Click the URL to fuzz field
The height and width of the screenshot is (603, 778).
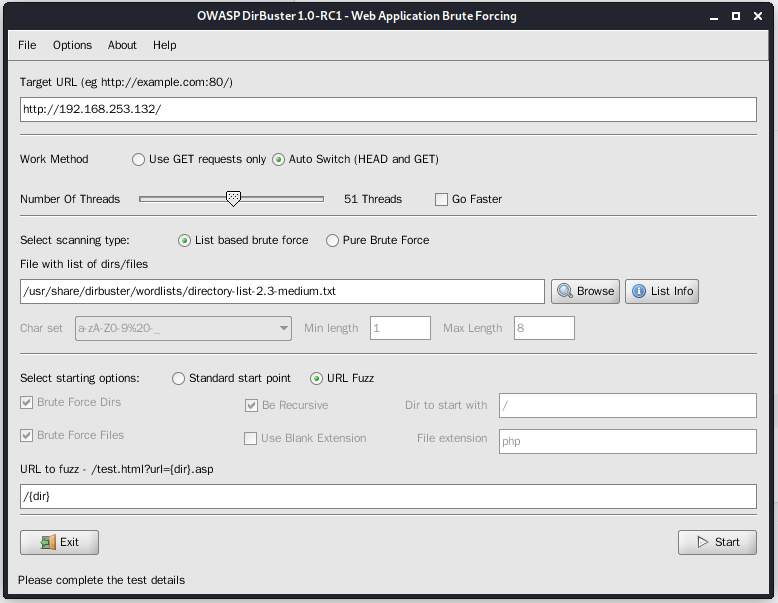(x=389, y=496)
